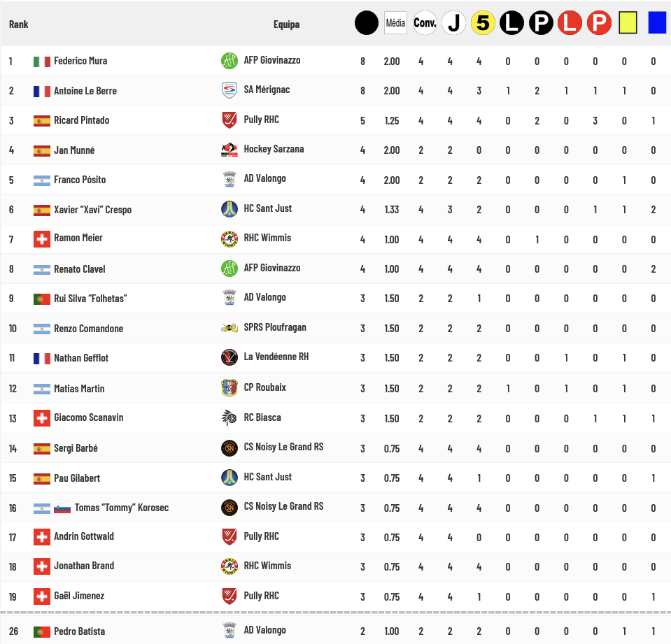The height and width of the screenshot is (644, 671).
Task: Sort by blue card column
Action: (656, 23)
